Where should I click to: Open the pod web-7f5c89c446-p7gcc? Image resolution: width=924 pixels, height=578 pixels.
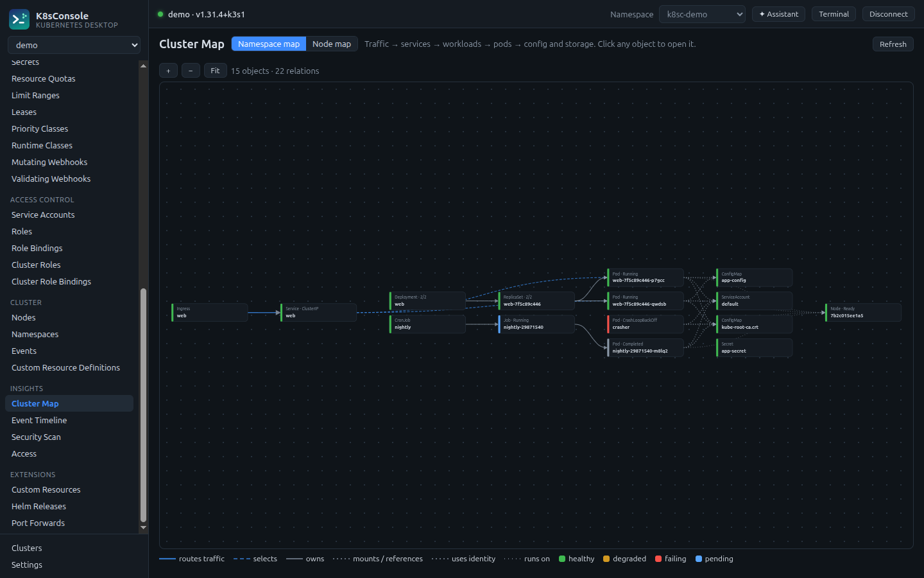[x=646, y=277]
